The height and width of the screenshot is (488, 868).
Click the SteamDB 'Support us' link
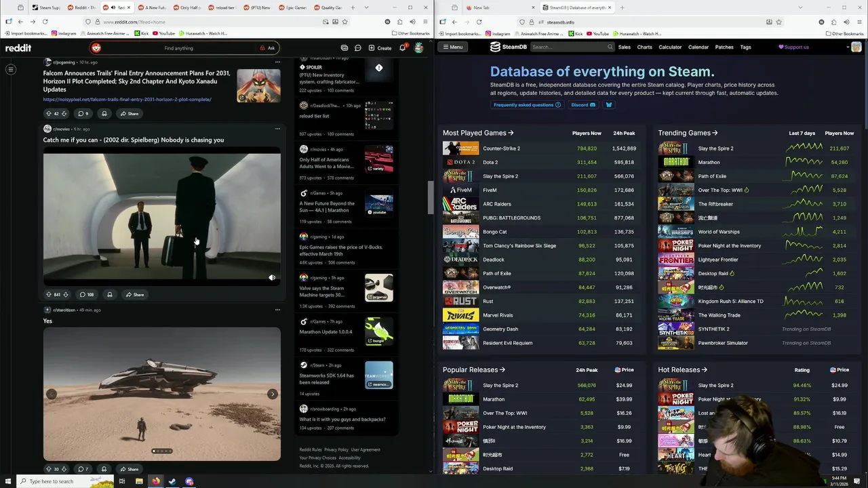793,47
